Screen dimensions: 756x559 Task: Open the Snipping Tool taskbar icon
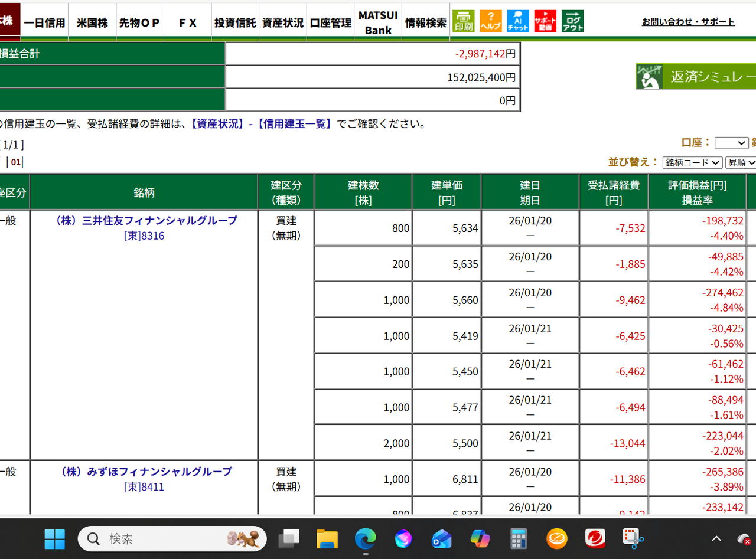click(x=633, y=538)
